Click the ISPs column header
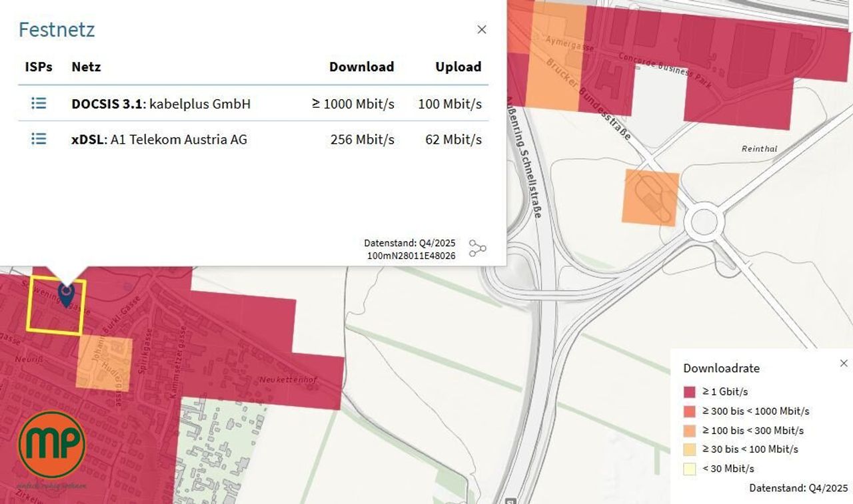Image resolution: width=853 pixels, height=504 pixels. [x=39, y=67]
